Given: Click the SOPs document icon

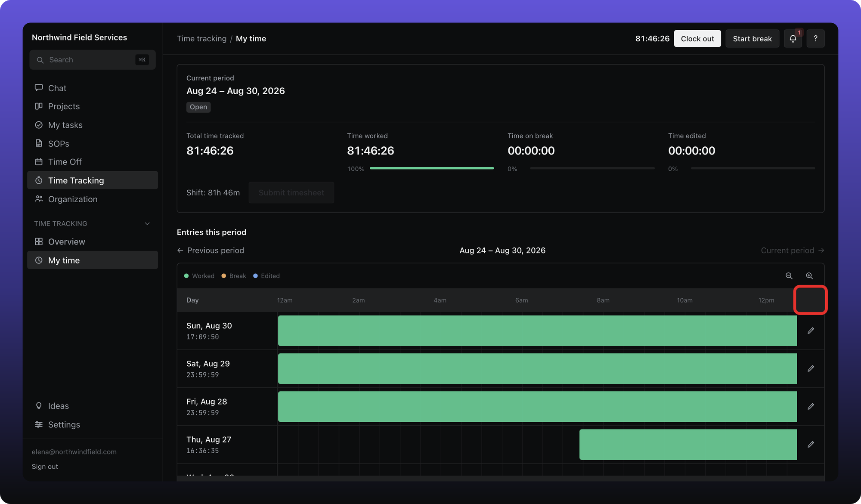Looking at the screenshot, I should [x=39, y=143].
